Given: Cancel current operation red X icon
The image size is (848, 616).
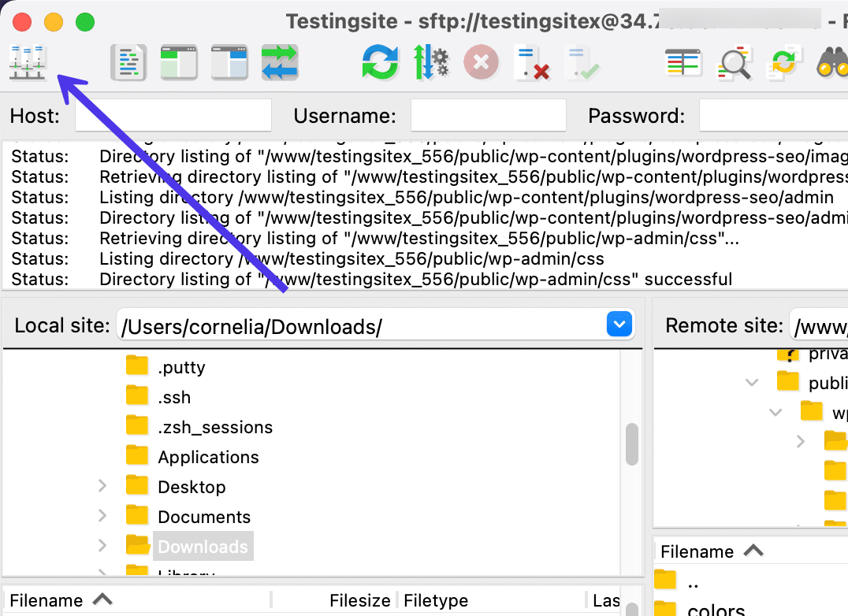Looking at the screenshot, I should tap(481, 62).
